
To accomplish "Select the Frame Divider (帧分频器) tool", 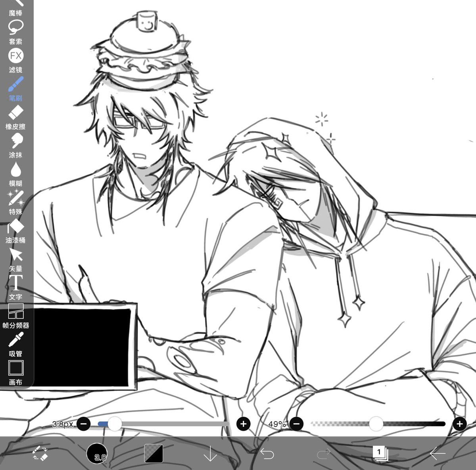I will pos(16,316).
